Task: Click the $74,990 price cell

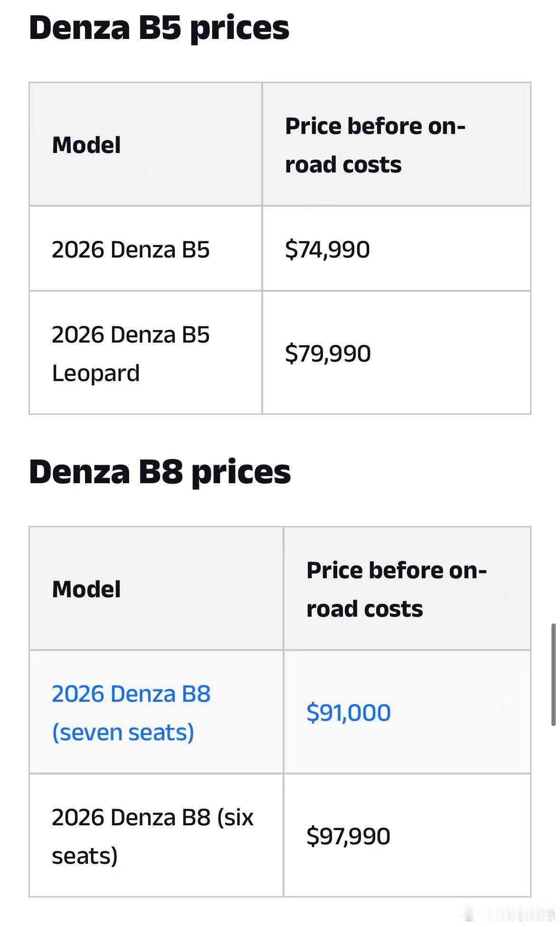Action: (327, 249)
